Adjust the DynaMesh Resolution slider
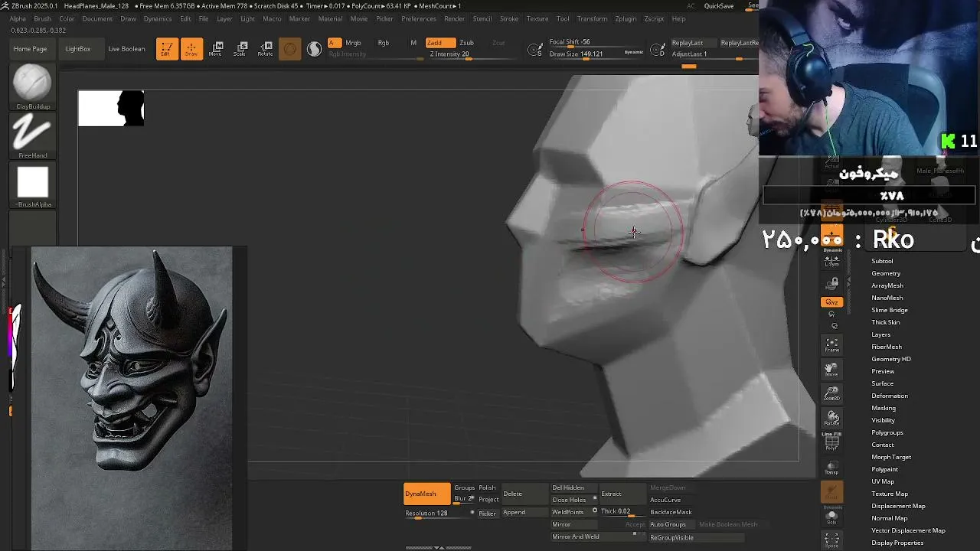980x551 pixels. tap(437, 514)
